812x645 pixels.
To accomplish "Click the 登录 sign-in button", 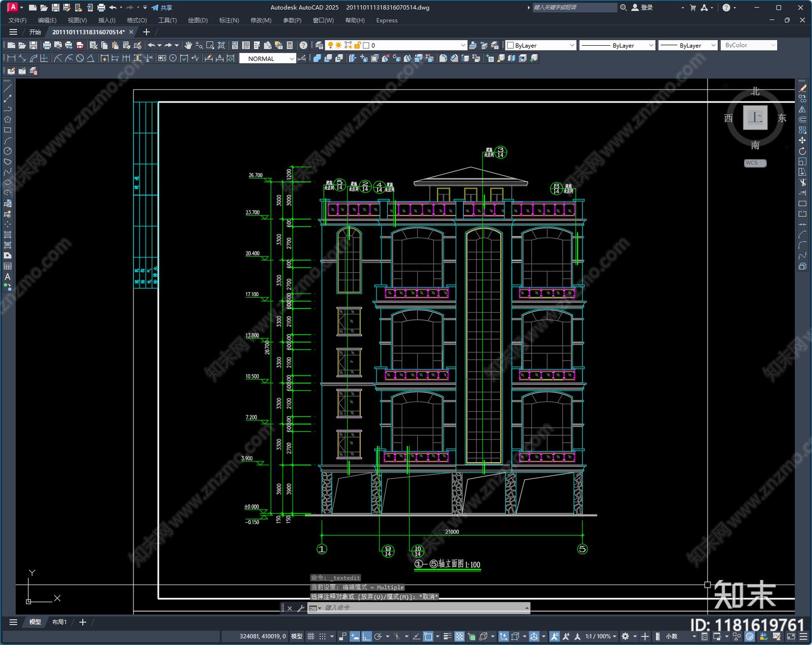I will [642, 8].
